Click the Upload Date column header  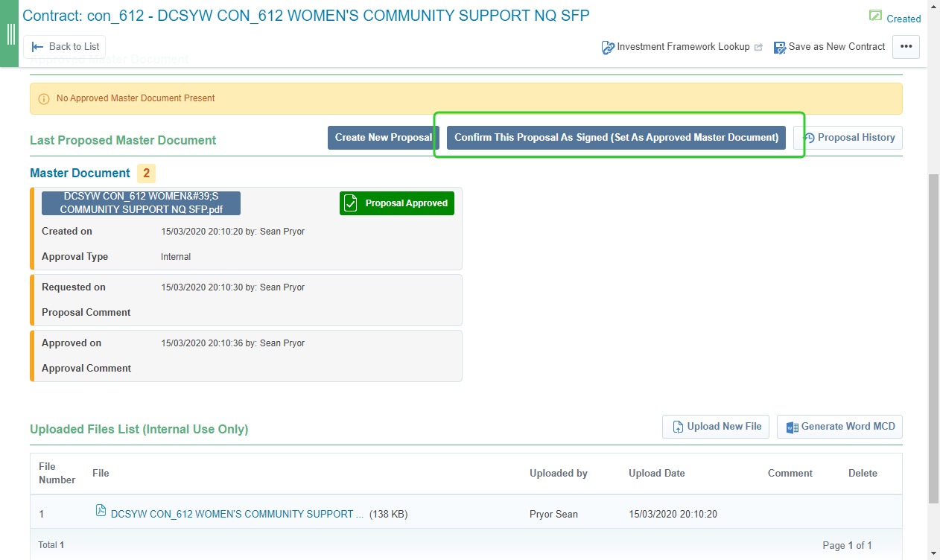[656, 473]
